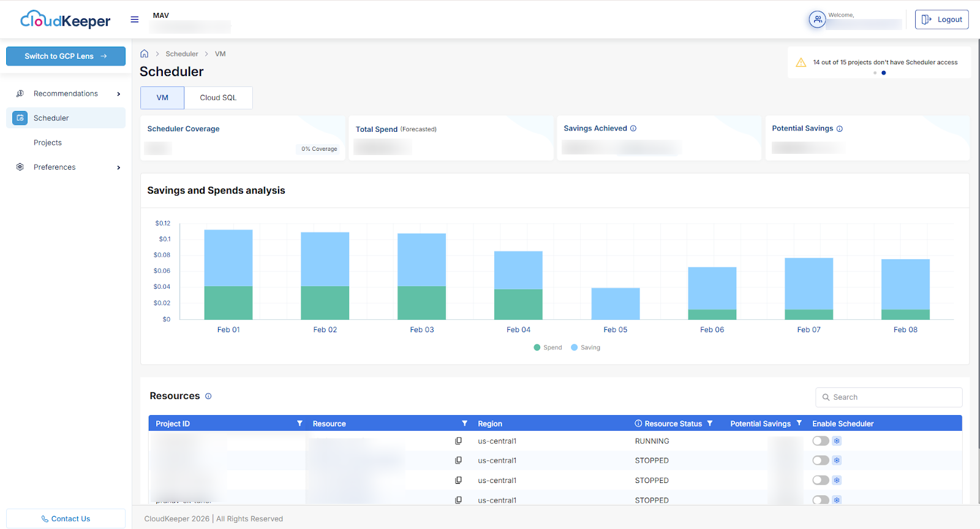Open scheduler settings gear for RUNNING row
Viewport: 980px width, 529px height.
coord(837,441)
